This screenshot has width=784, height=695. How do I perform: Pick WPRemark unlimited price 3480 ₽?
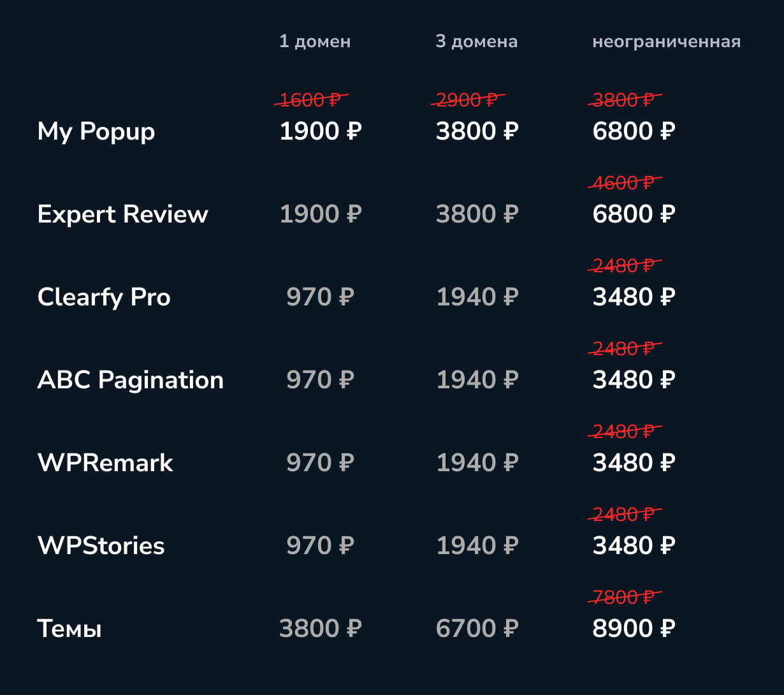[634, 463]
